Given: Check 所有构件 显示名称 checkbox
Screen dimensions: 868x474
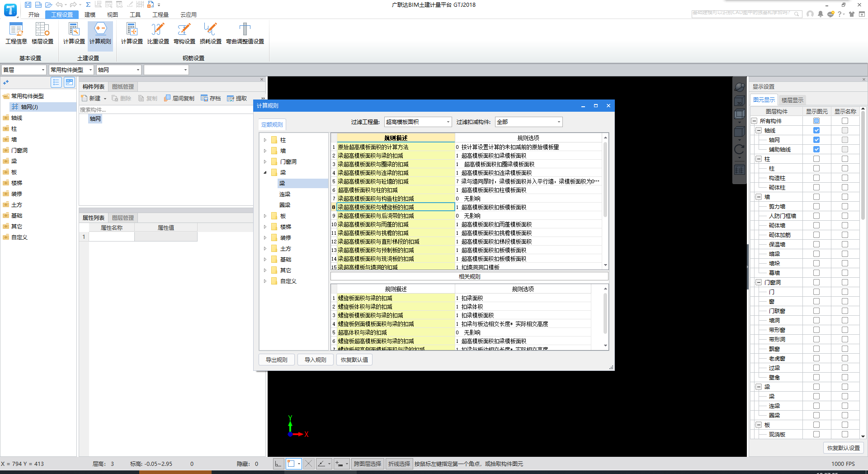Looking at the screenshot, I should click(x=845, y=121).
